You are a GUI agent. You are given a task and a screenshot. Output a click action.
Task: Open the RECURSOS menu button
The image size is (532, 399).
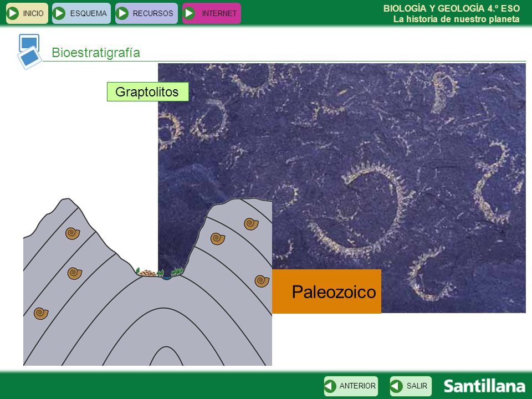point(146,13)
